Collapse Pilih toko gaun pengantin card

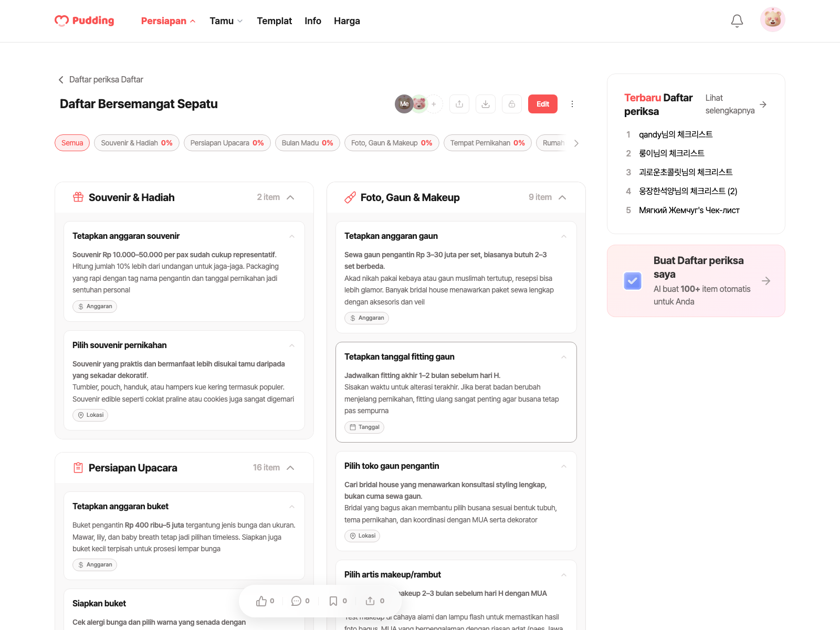pos(564,466)
